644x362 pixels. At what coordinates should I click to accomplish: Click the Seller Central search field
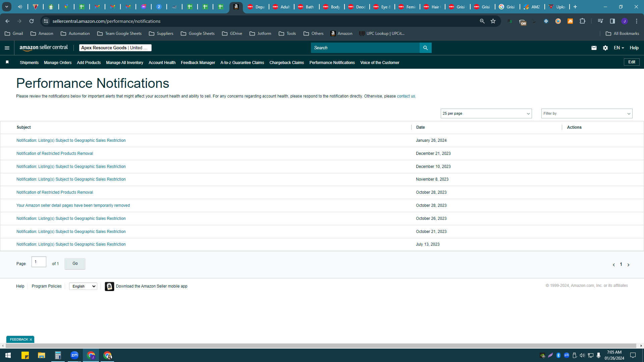(365, 48)
